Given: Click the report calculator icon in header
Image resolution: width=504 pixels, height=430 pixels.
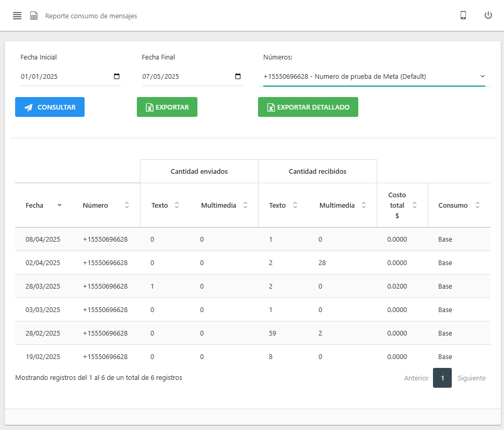Looking at the screenshot, I should point(34,16).
